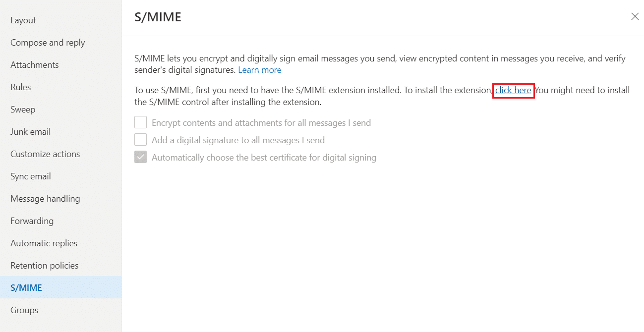Open the "click here" extension install link
644x332 pixels.
click(513, 90)
